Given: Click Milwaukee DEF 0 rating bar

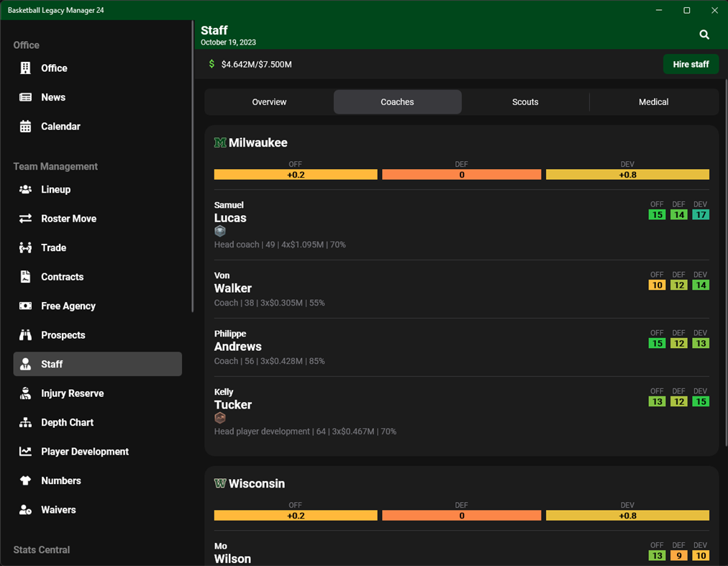Looking at the screenshot, I should click(x=462, y=175).
